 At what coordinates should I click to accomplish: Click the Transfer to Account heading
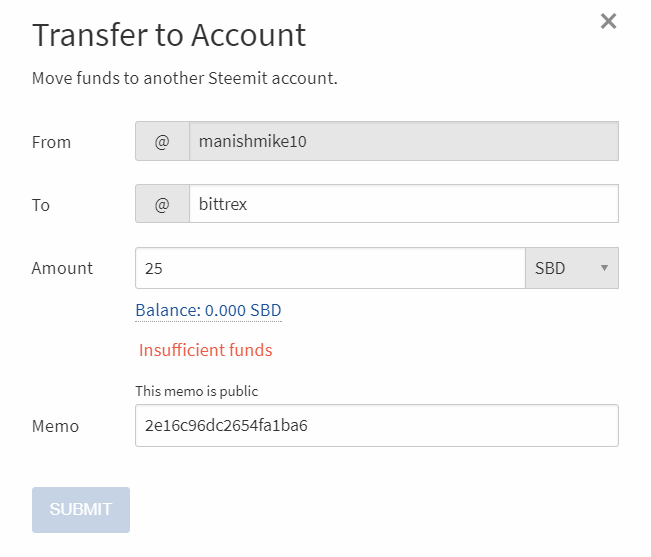coord(169,35)
